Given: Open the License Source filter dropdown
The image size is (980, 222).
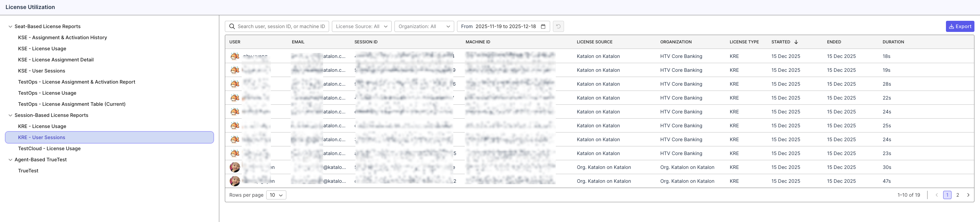Looking at the screenshot, I should pyautogui.click(x=361, y=26).
